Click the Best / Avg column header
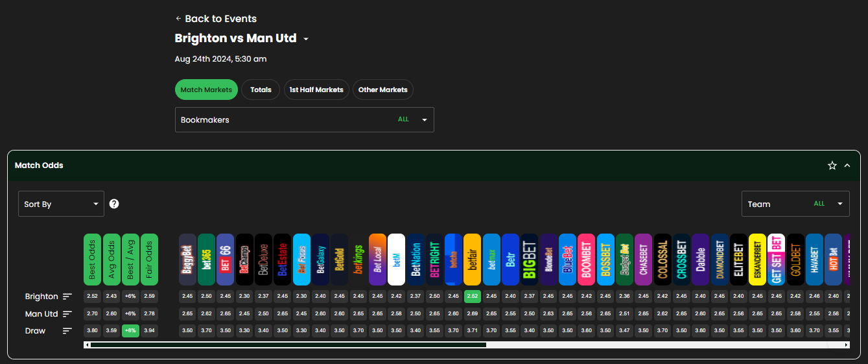868x364 pixels. 130,260
